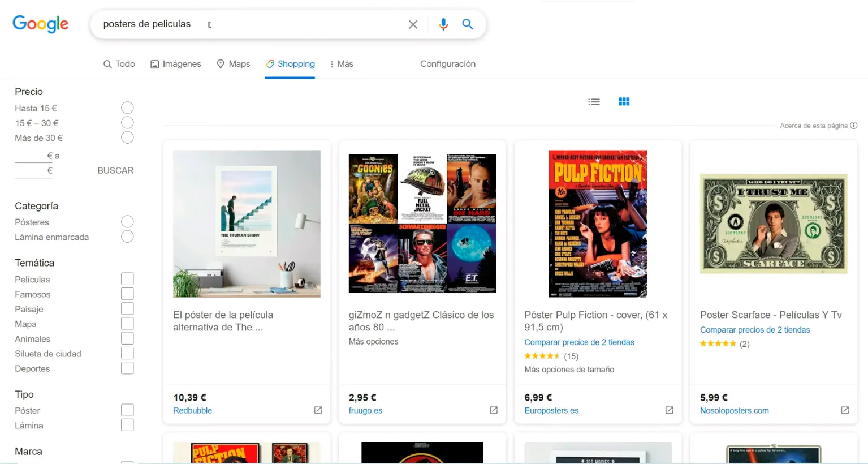Click 'Más opciones de tamaño' text

[569, 370]
